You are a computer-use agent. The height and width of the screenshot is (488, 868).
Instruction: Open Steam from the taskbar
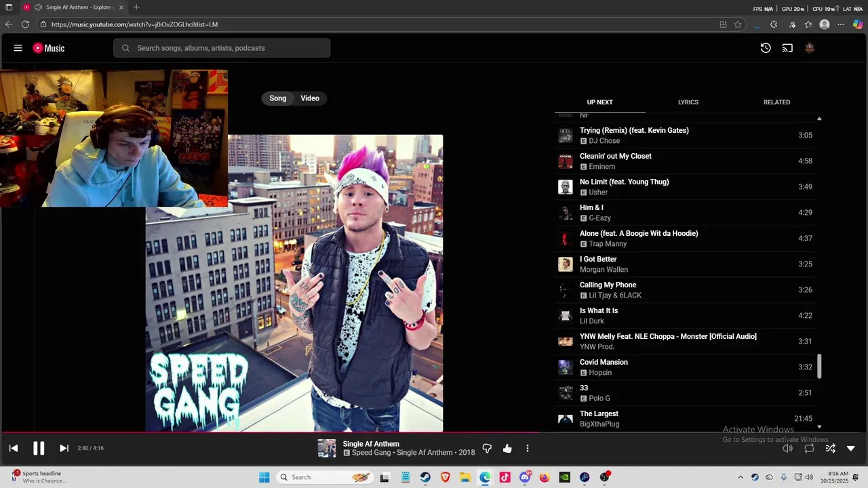tap(425, 477)
